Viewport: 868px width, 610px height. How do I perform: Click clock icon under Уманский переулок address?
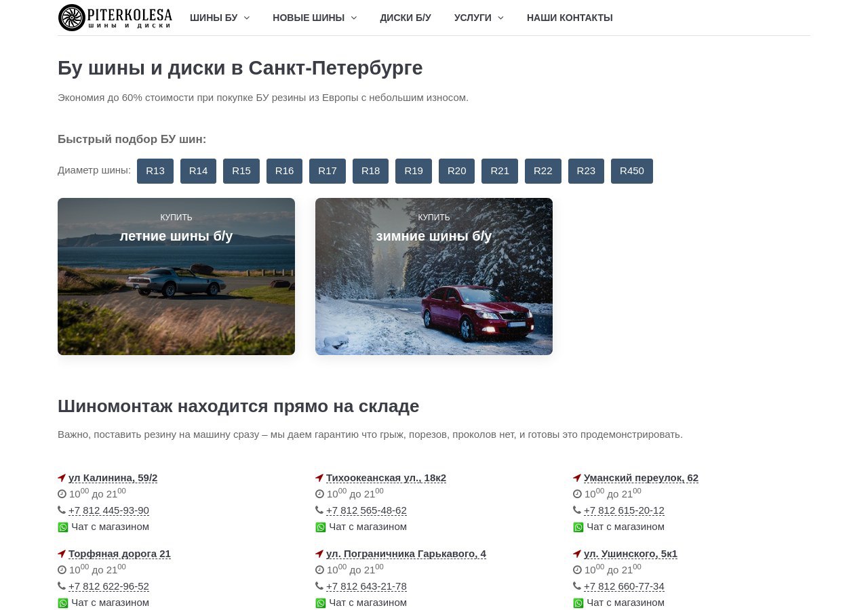(577, 494)
